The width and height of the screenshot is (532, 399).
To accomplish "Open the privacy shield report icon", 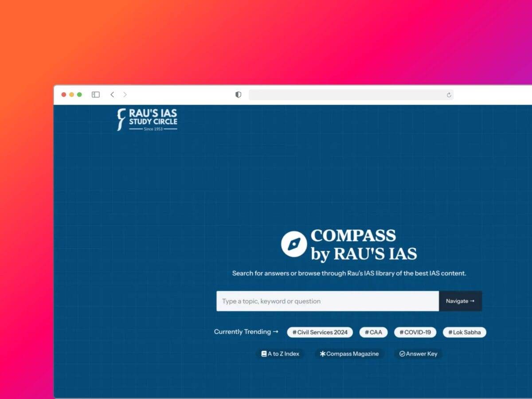I will tap(238, 94).
